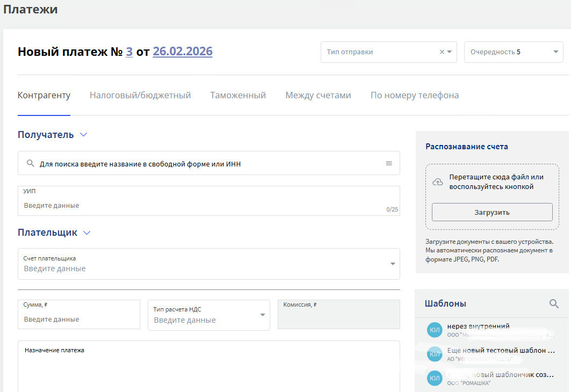Click the Шаблоны heading
Image resolution: width=571 pixels, height=392 pixels.
(445, 303)
